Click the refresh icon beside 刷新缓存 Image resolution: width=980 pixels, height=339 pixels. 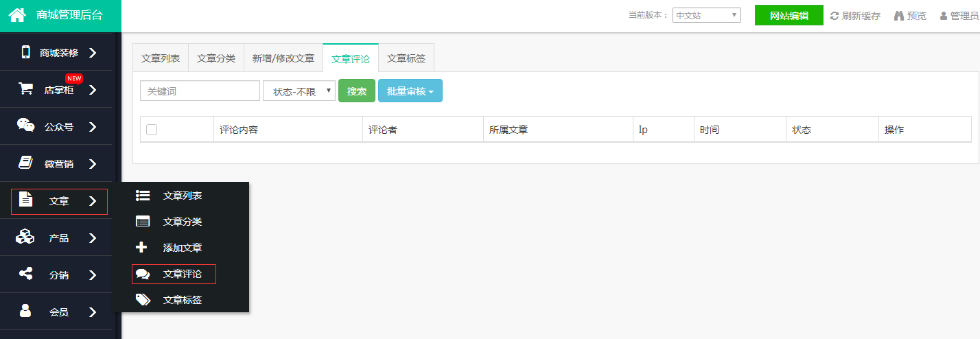tap(835, 16)
